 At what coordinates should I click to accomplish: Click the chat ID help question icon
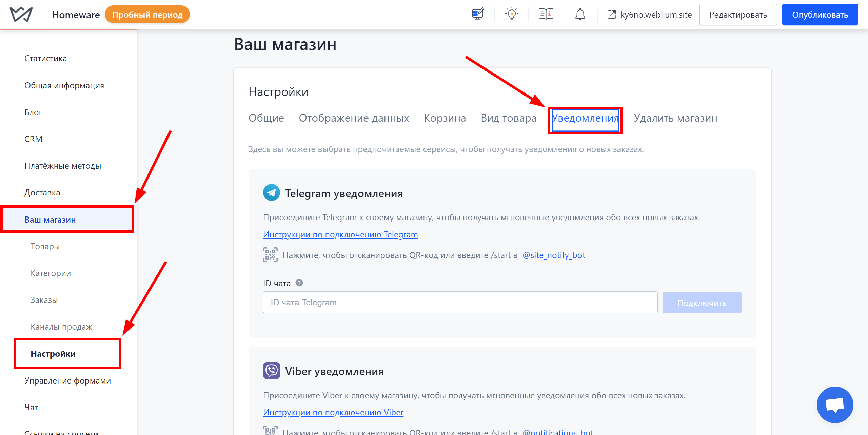click(299, 283)
